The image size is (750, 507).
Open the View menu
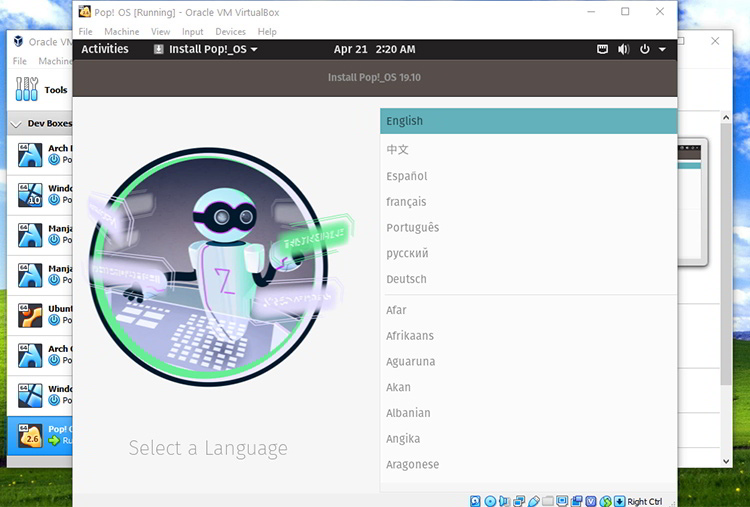[x=160, y=32]
